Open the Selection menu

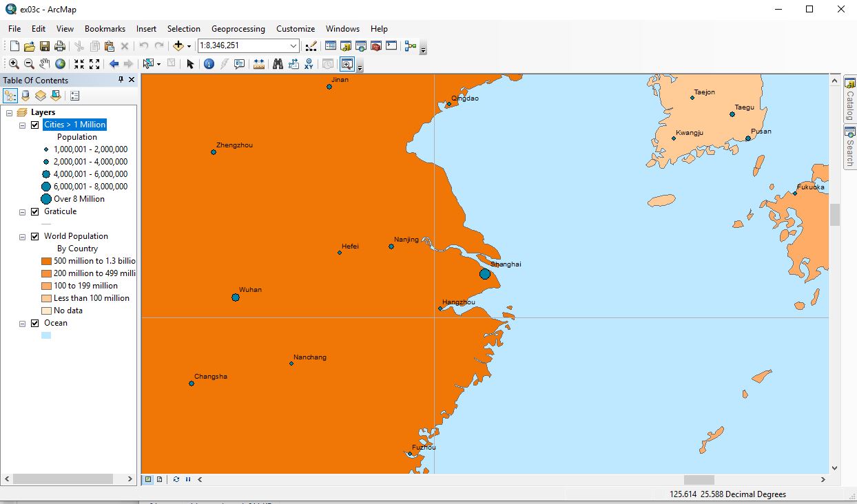tap(184, 29)
